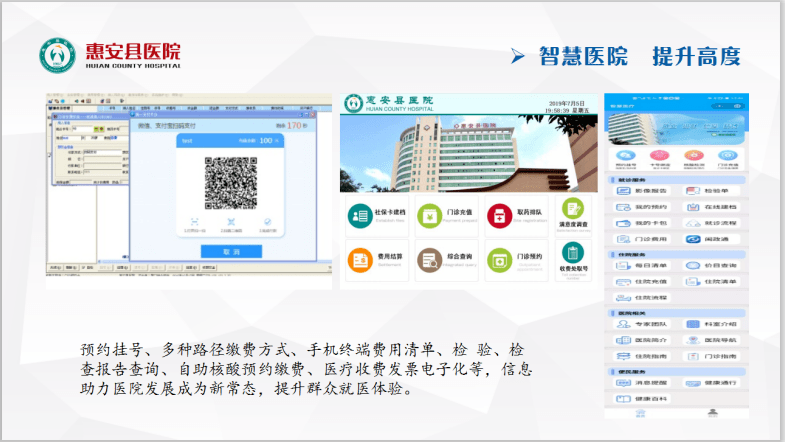Open the 综合查询 kiosk tile
Viewport: 785px width, 442px height.
[x=447, y=260]
